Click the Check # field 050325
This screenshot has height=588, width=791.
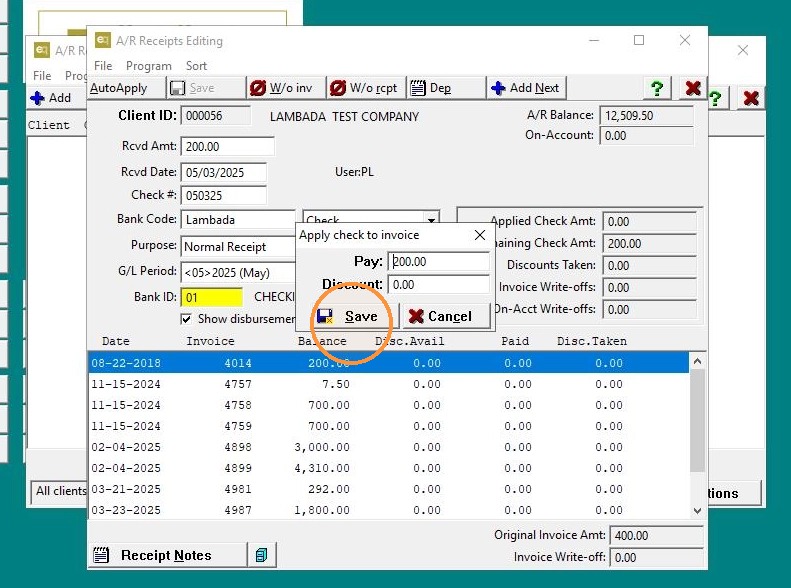point(223,196)
